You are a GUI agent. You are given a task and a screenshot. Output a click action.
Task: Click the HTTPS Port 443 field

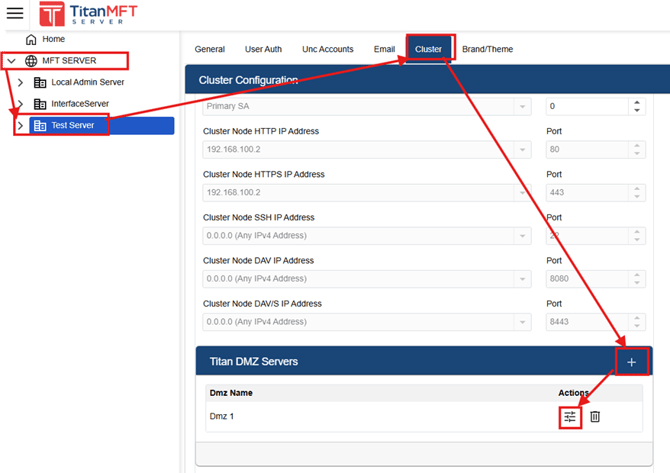click(x=588, y=193)
